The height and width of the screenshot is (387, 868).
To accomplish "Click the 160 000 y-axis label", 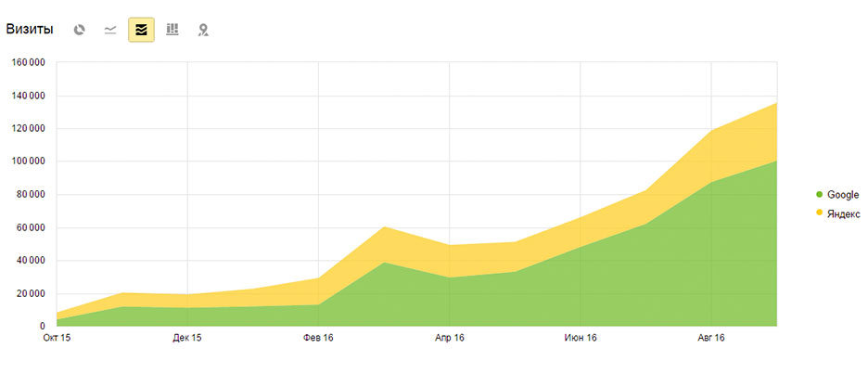I will pyautogui.click(x=28, y=63).
